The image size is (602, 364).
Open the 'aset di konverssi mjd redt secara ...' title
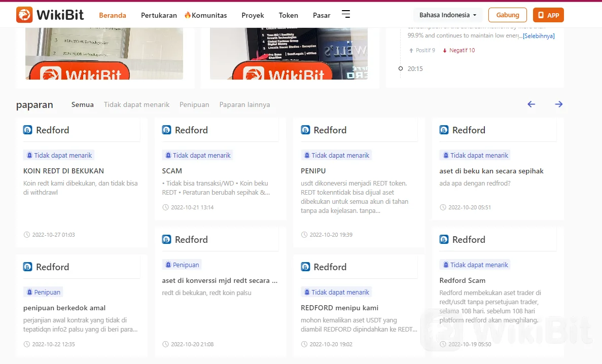220,281
